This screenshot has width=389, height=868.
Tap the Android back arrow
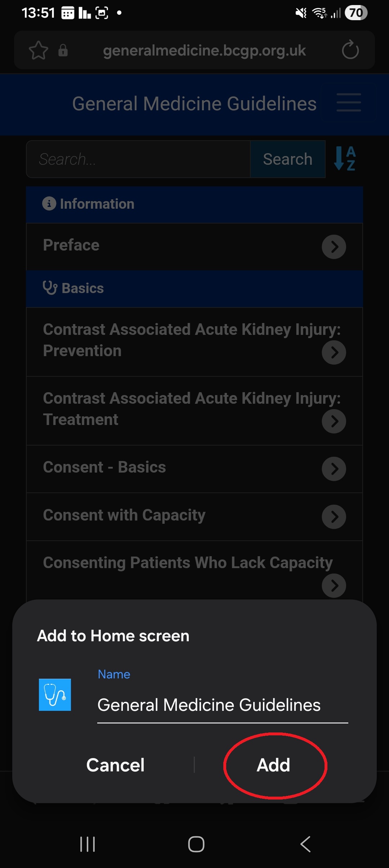[305, 844]
